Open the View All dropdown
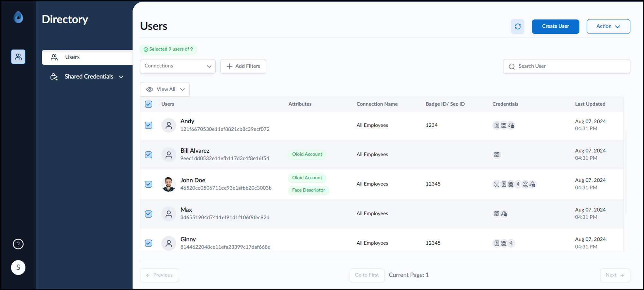 (x=165, y=89)
